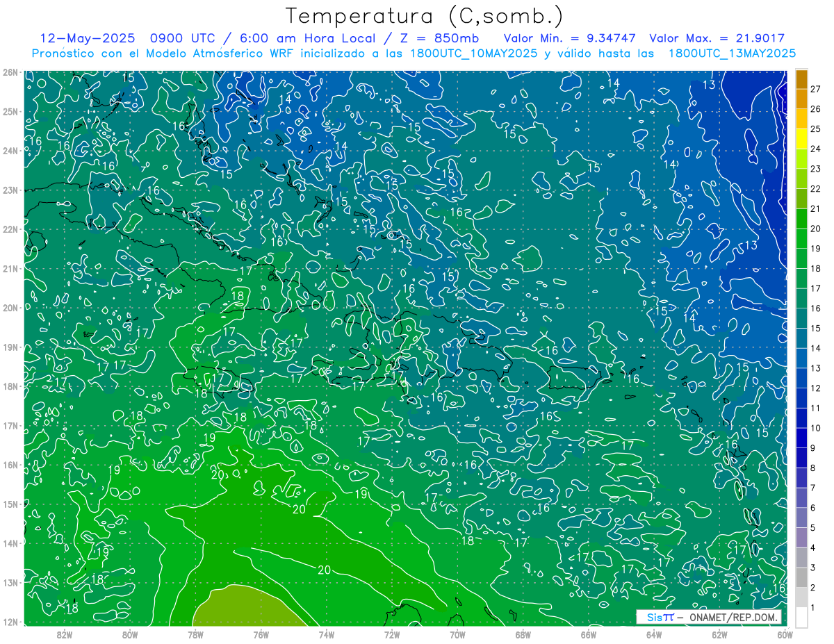The width and height of the screenshot is (834, 644).
Task: Click the yellow swatch between 24 and 25
Action: coord(802,139)
